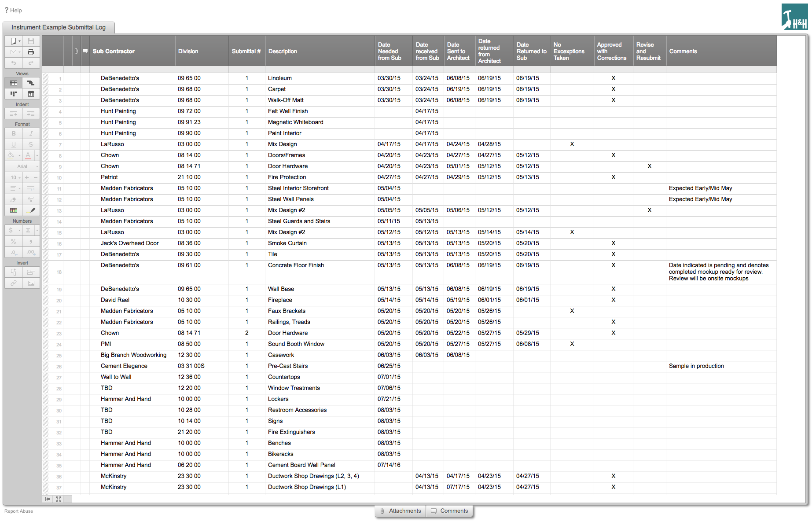Screen dimensions: 812x522
Task: Click the clear formatting eraser icon
Action: [x=13, y=199]
